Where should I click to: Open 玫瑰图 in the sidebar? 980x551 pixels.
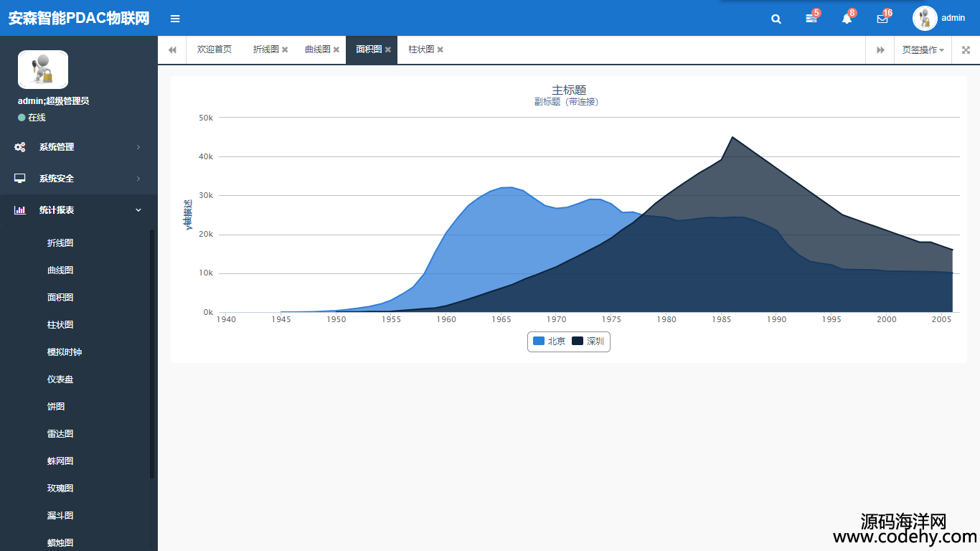pos(60,489)
